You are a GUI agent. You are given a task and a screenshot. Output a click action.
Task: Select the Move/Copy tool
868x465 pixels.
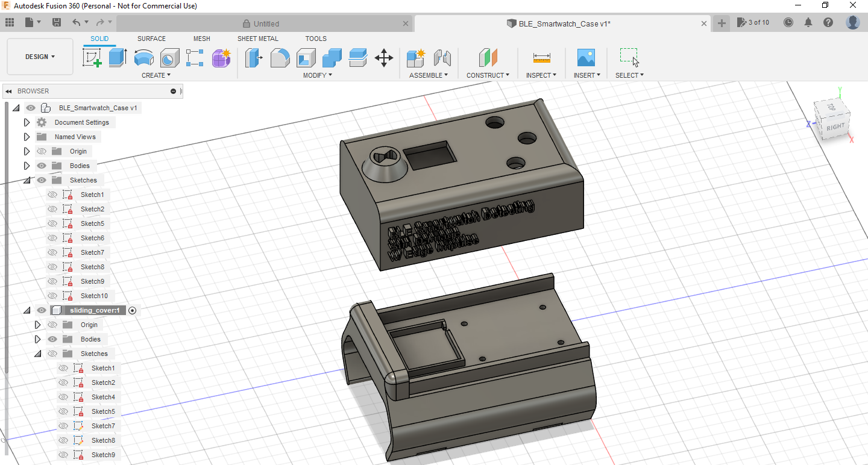pos(384,57)
